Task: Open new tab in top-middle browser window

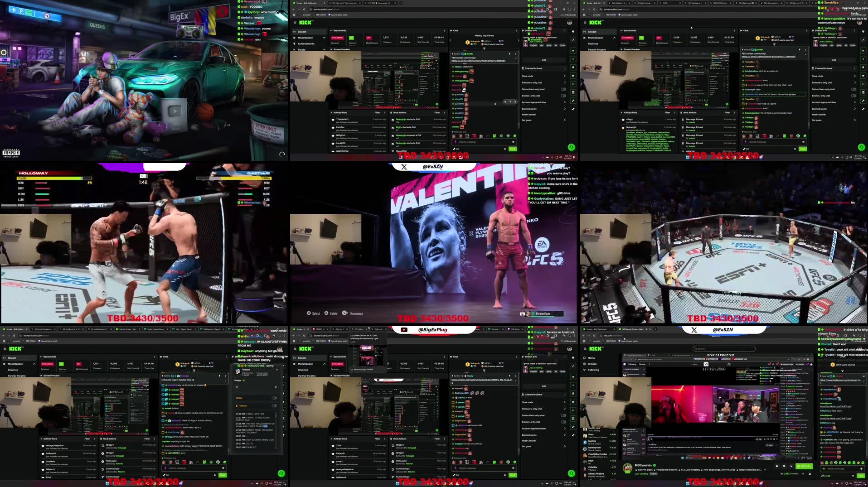Action: click(402, 3)
